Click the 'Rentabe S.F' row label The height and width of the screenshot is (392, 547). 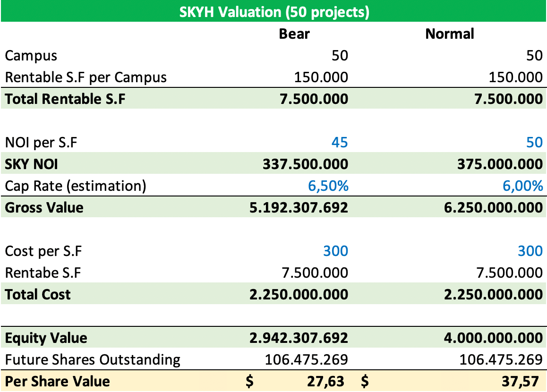coord(43,273)
